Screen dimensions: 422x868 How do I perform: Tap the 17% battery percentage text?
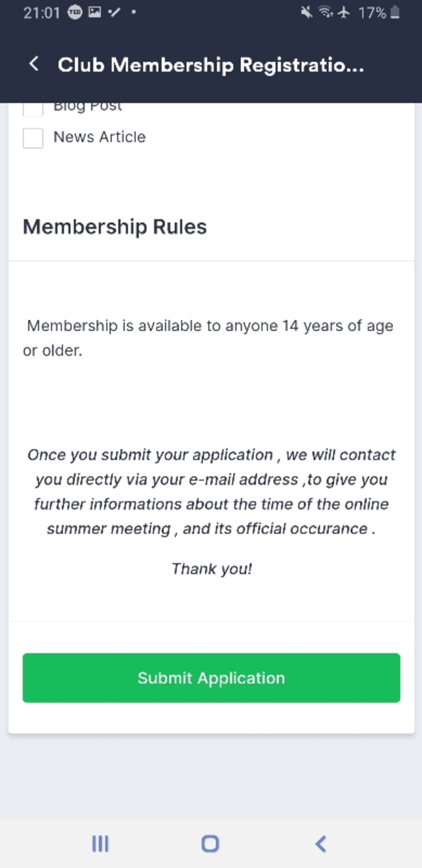(372, 13)
